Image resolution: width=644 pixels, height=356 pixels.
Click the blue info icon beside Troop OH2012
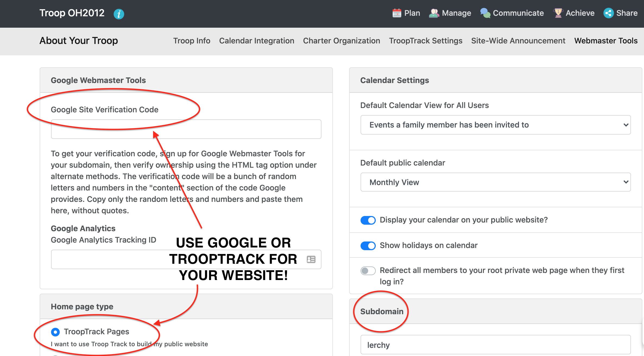pyautogui.click(x=119, y=14)
